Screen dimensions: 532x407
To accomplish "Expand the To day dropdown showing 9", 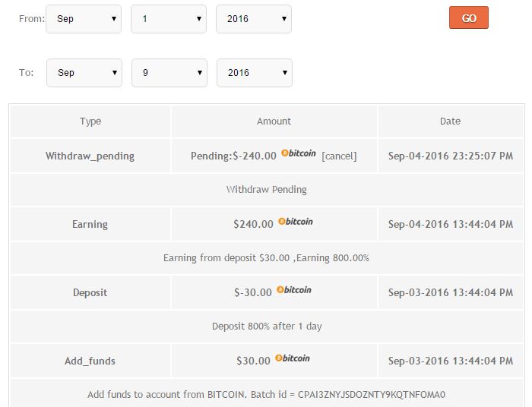I will (169, 73).
